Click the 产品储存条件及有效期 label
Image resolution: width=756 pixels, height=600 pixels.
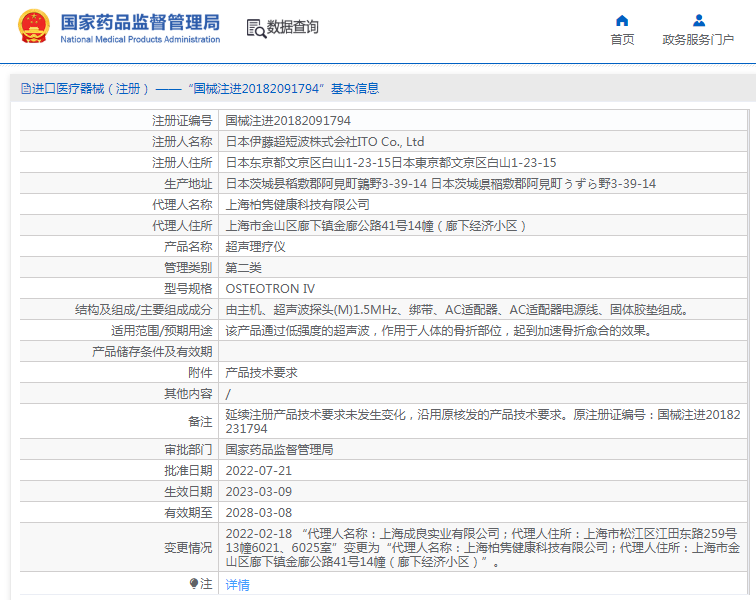point(152,352)
